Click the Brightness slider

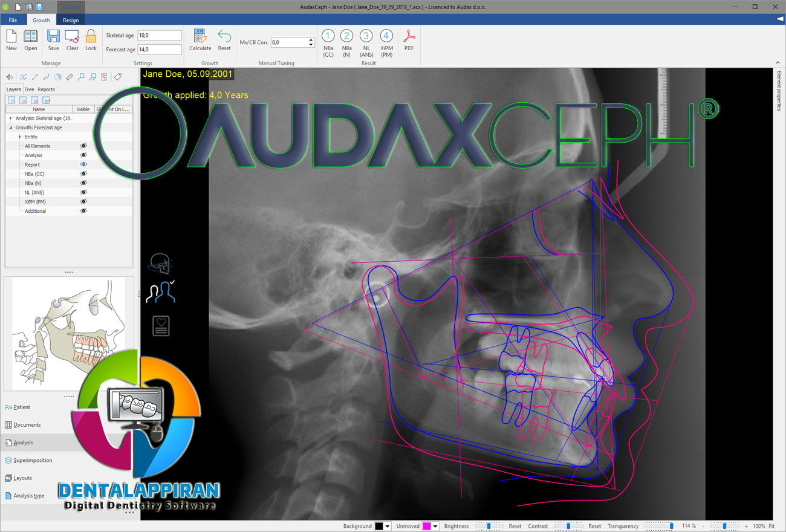pyautogui.click(x=489, y=527)
